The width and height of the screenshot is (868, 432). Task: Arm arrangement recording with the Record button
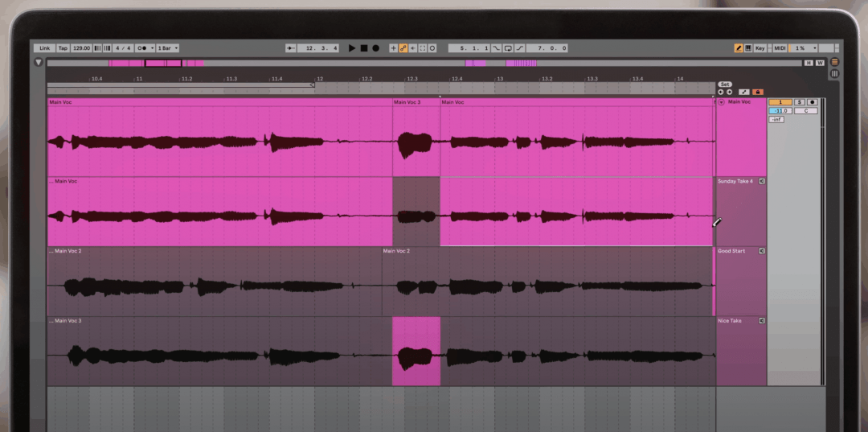click(376, 48)
